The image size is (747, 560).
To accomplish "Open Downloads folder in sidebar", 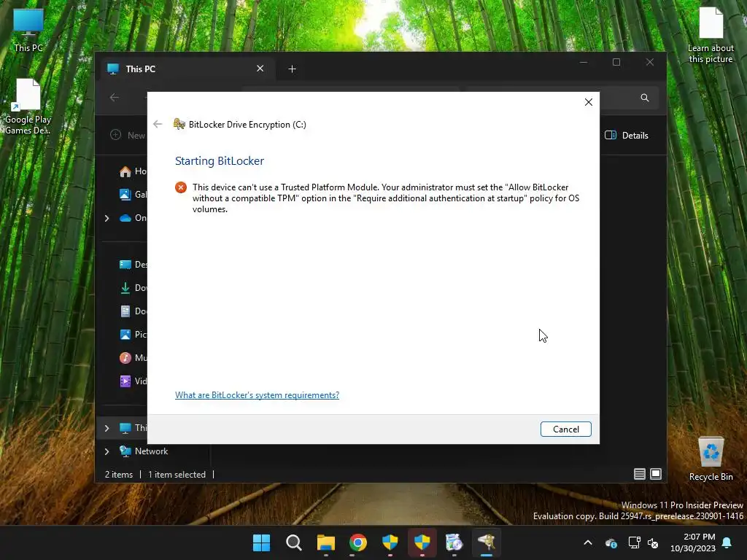I will [x=133, y=287].
